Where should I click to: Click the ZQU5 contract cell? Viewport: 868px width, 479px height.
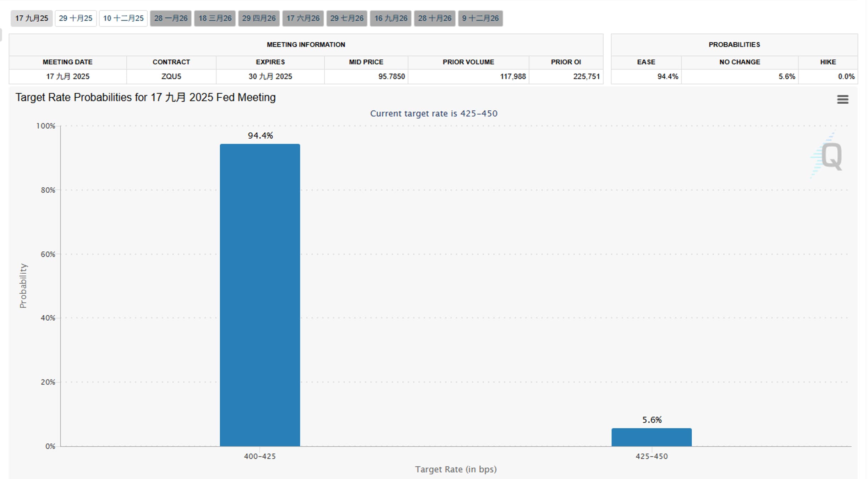pyautogui.click(x=171, y=76)
